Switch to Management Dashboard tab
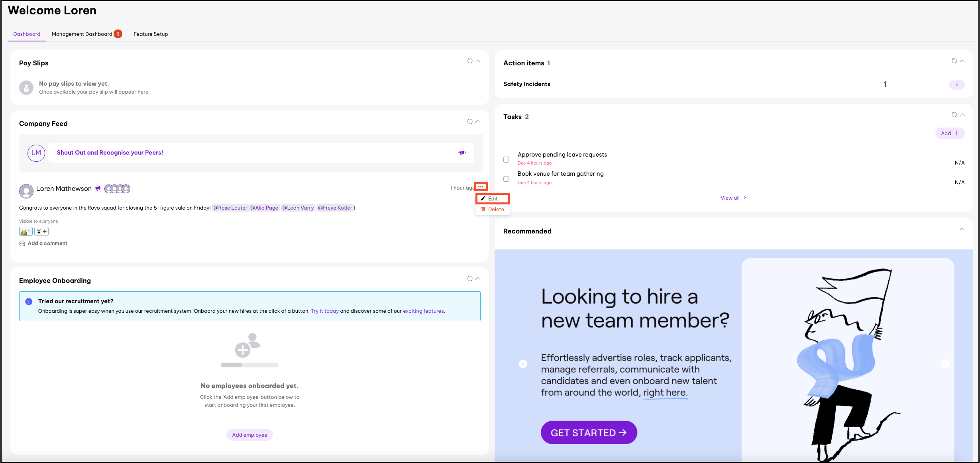 [82, 34]
